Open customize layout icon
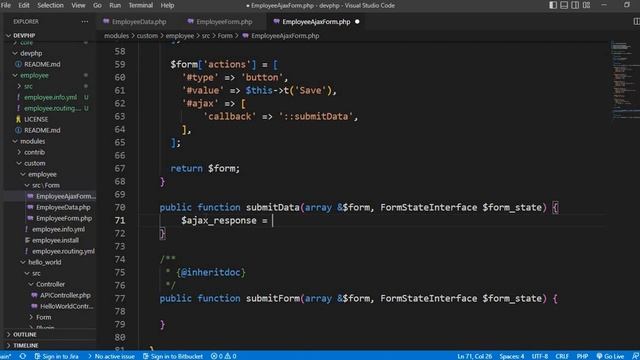 pos(587,5)
